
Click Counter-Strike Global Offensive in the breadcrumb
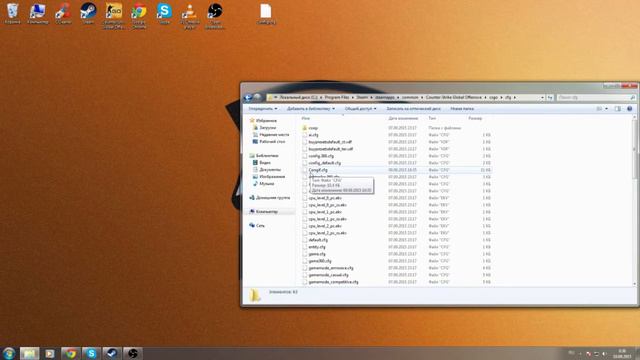click(x=453, y=98)
